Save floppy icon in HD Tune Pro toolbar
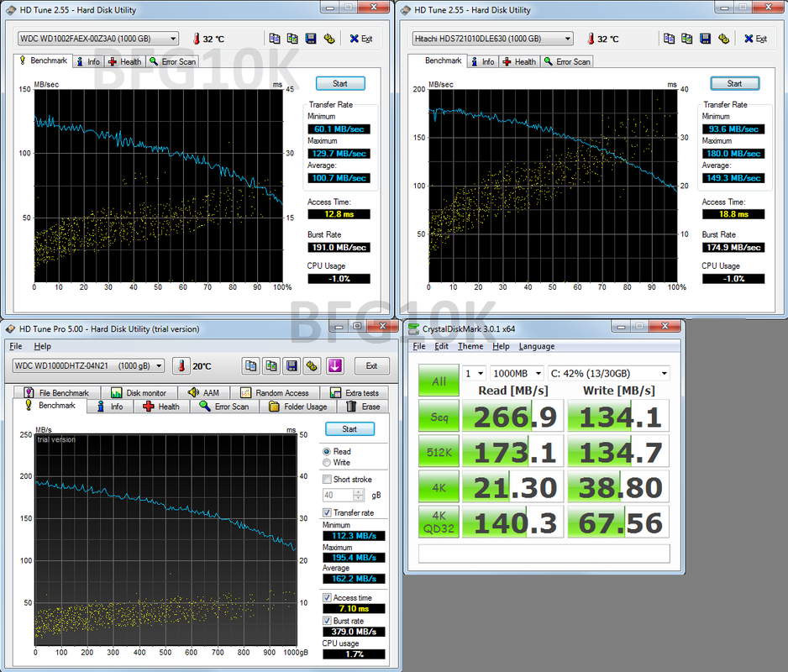This screenshot has width=788, height=672. 292,366
